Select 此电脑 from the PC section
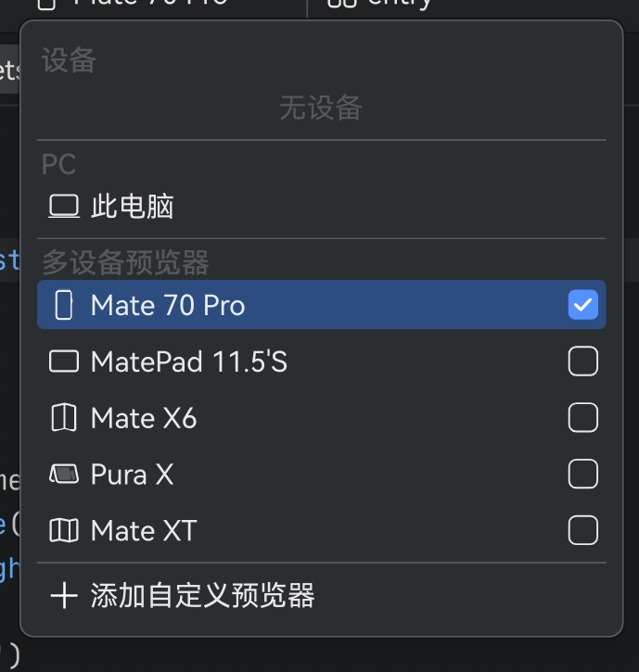 tap(322, 207)
